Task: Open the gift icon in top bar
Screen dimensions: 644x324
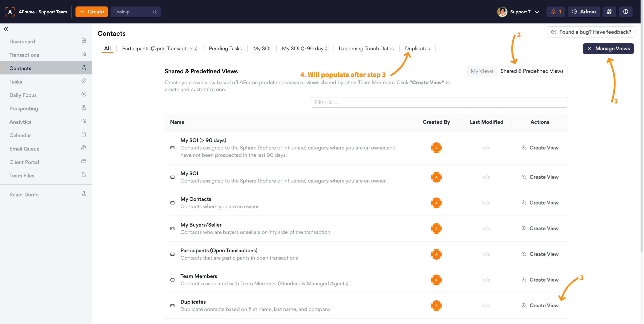Action: 609,12
